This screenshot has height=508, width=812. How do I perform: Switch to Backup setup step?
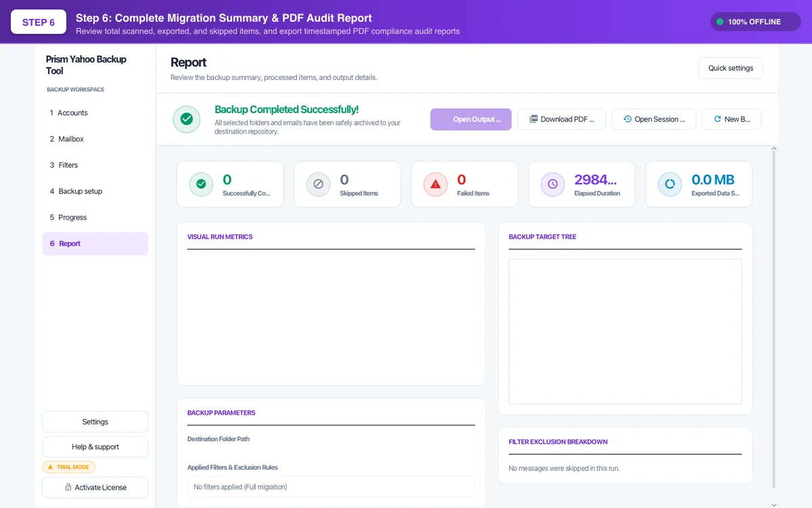point(95,191)
